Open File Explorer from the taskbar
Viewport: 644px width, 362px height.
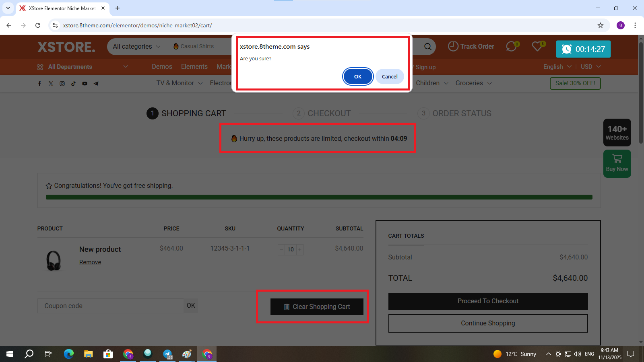pyautogui.click(x=88, y=354)
